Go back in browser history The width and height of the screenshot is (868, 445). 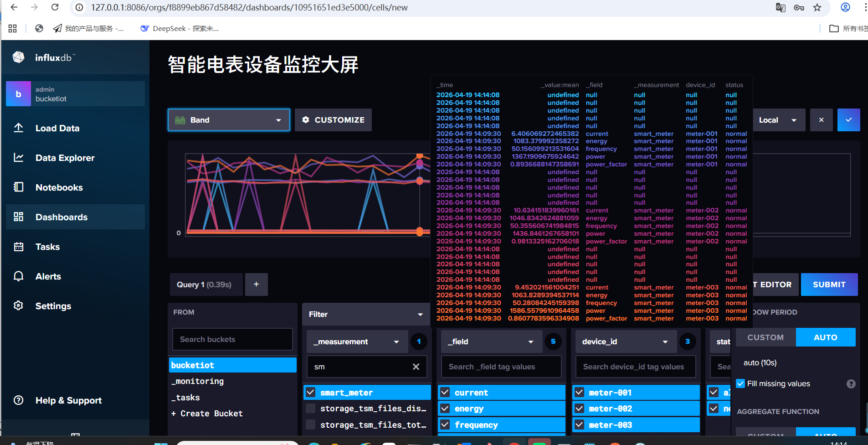click(14, 7)
